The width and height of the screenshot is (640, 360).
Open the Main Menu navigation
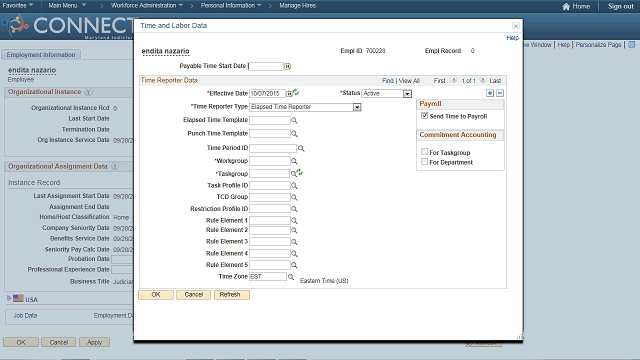point(67,5)
